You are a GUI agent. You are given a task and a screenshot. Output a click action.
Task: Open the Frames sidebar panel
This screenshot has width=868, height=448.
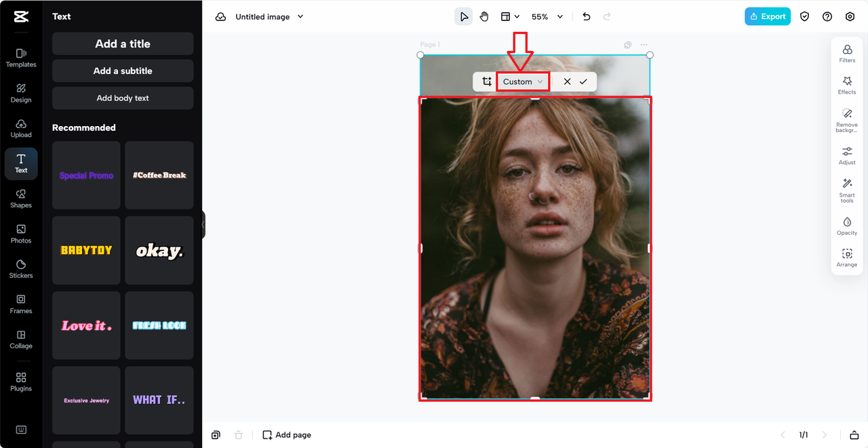point(21,304)
